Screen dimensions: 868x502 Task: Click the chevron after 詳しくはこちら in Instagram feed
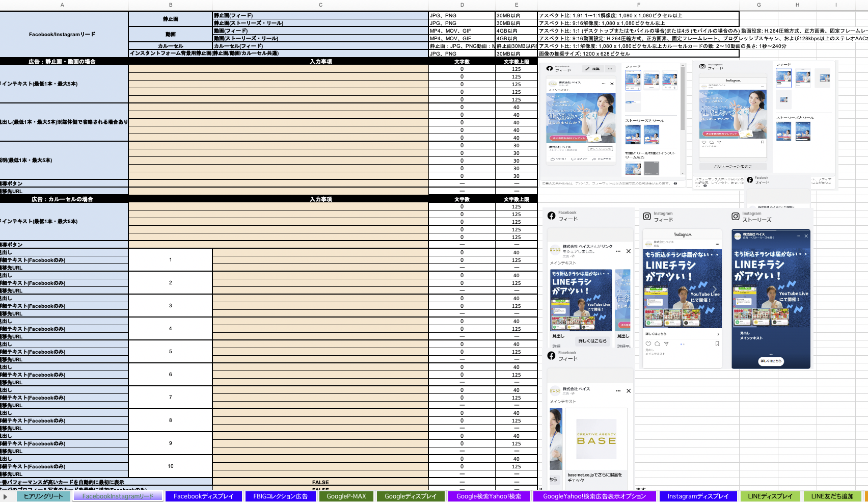pyautogui.click(x=718, y=334)
